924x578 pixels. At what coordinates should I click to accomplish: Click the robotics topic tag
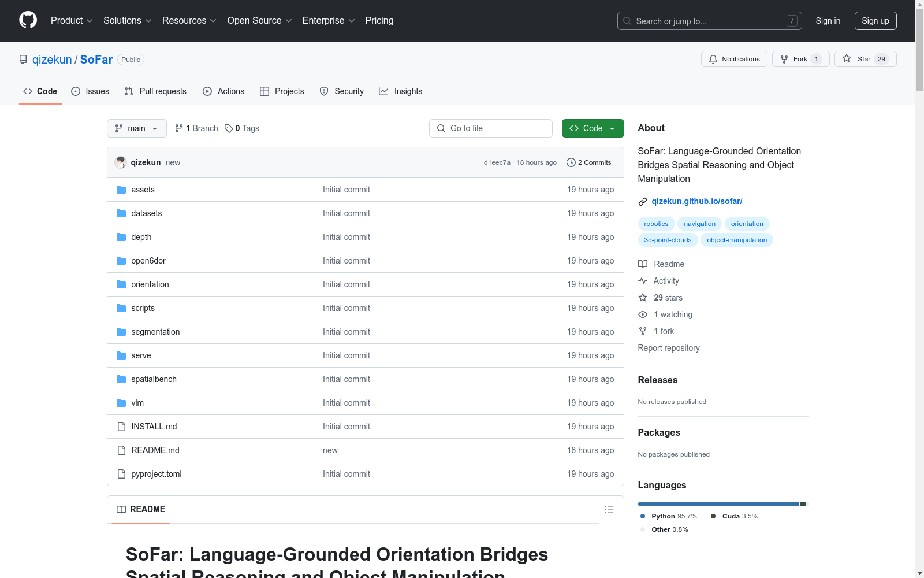pos(656,224)
